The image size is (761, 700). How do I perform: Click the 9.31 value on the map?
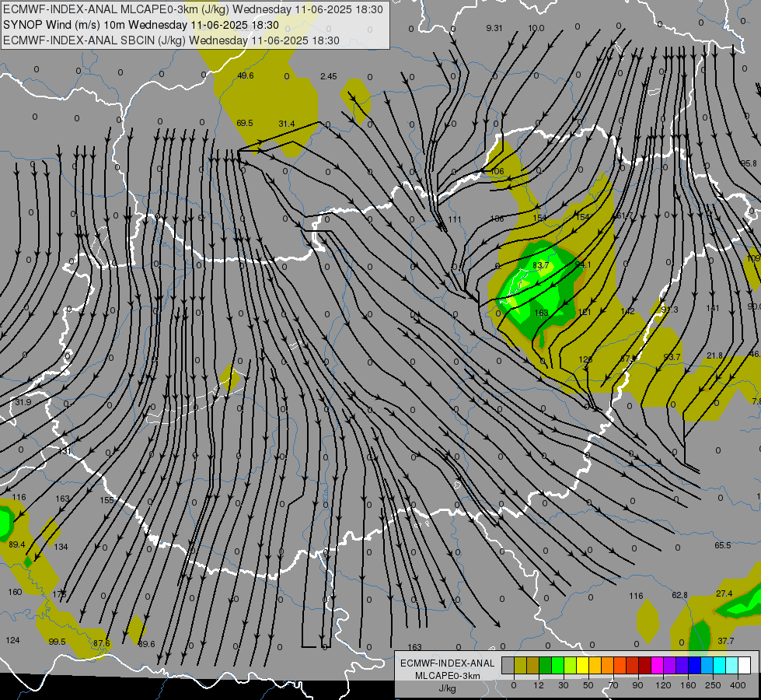coord(494,28)
